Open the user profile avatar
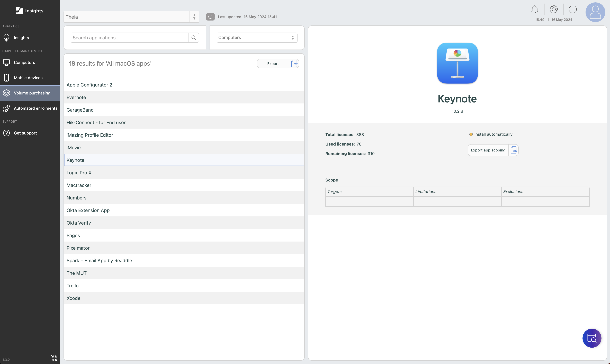Screen dimensions: 610x364 click(x=595, y=12)
